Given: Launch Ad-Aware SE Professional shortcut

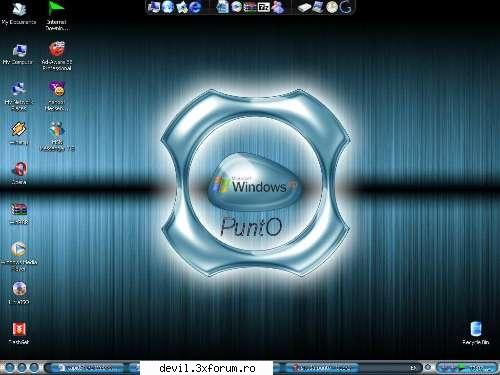Looking at the screenshot, I should click(57, 55).
